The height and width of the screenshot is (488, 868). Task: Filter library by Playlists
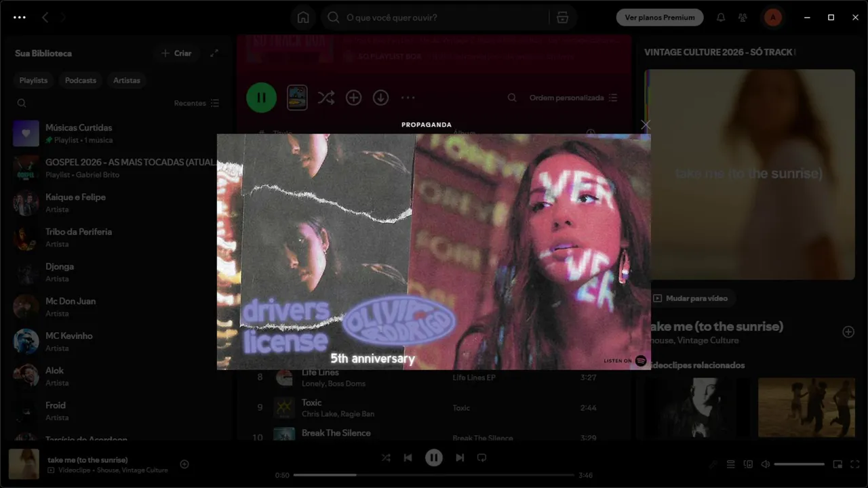tap(33, 80)
